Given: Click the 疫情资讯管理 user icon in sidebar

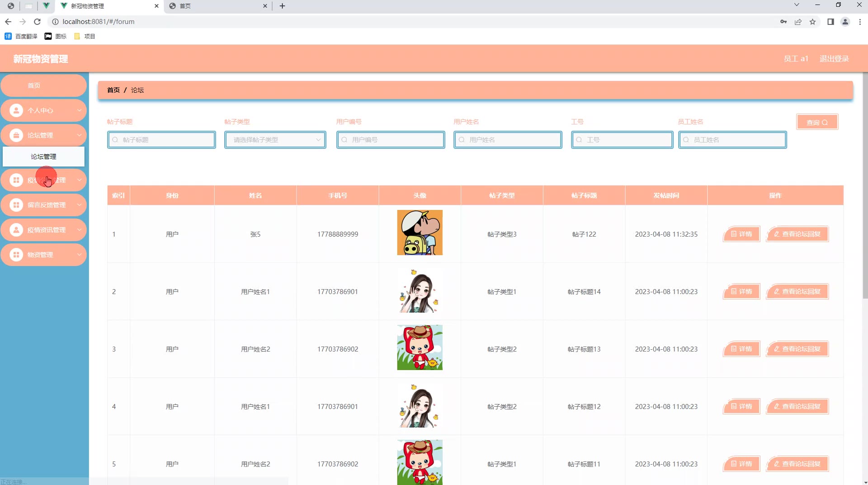Looking at the screenshot, I should [16, 230].
